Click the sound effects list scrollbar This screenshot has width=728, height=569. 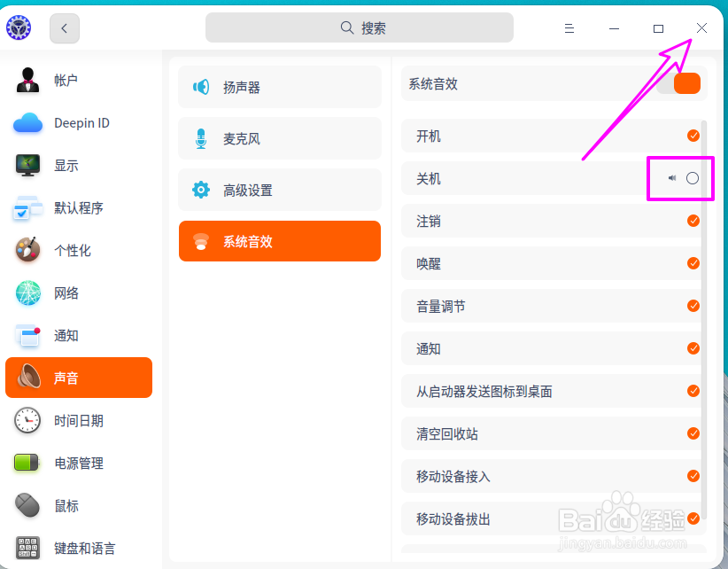click(704, 320)
